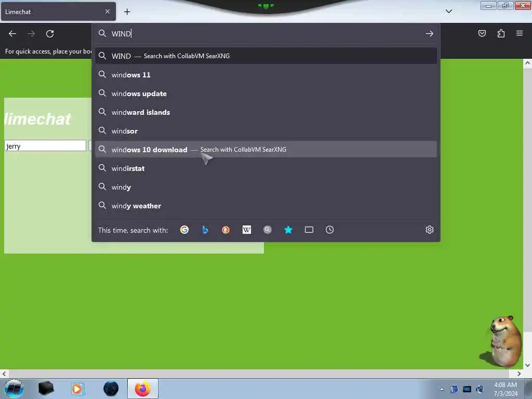Choose the windirstat suggestion
Viewport: 532px width, 399px height.
(x=265, y=168)
